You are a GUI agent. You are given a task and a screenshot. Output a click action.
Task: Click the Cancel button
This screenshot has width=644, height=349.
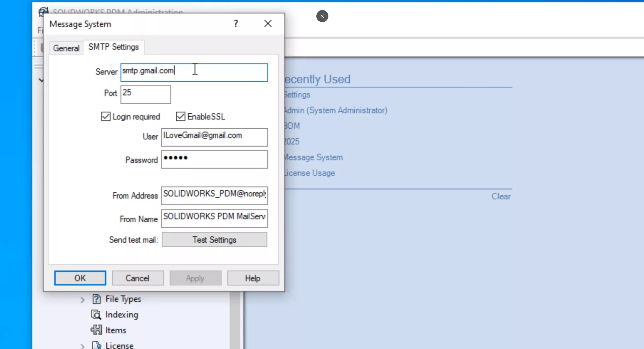[x=138, y=278]
